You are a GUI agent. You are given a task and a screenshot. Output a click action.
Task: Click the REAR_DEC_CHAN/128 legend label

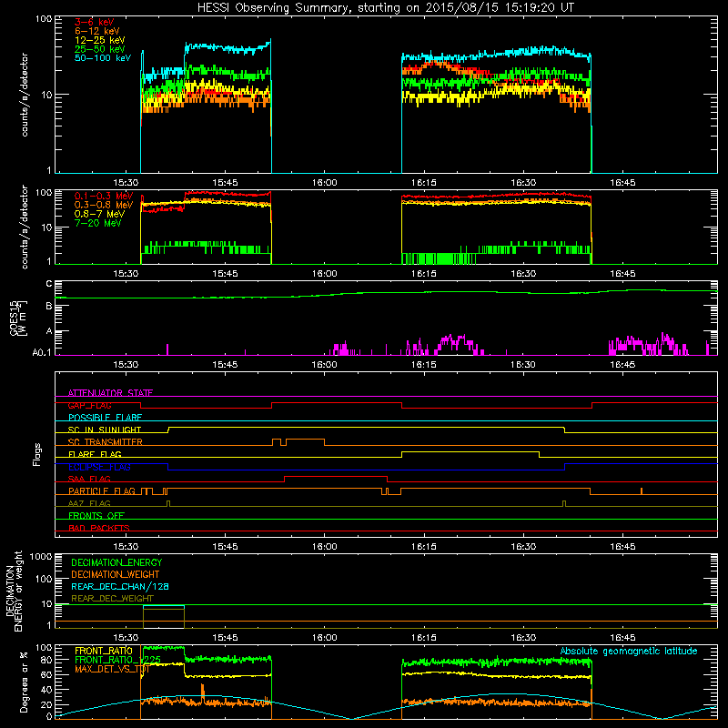[x=120, y=586]
